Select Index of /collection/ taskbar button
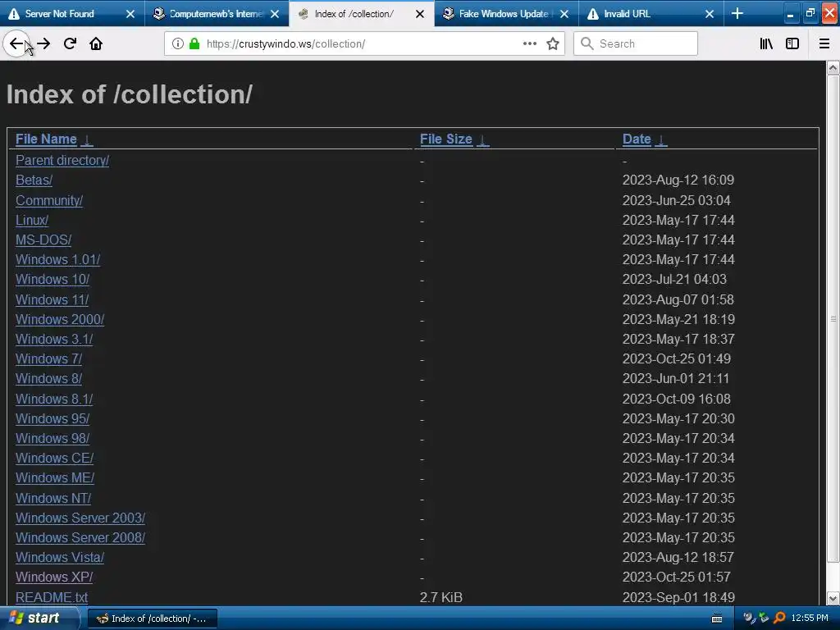This screenshot has height=630, width=840. tap(152, 619)
